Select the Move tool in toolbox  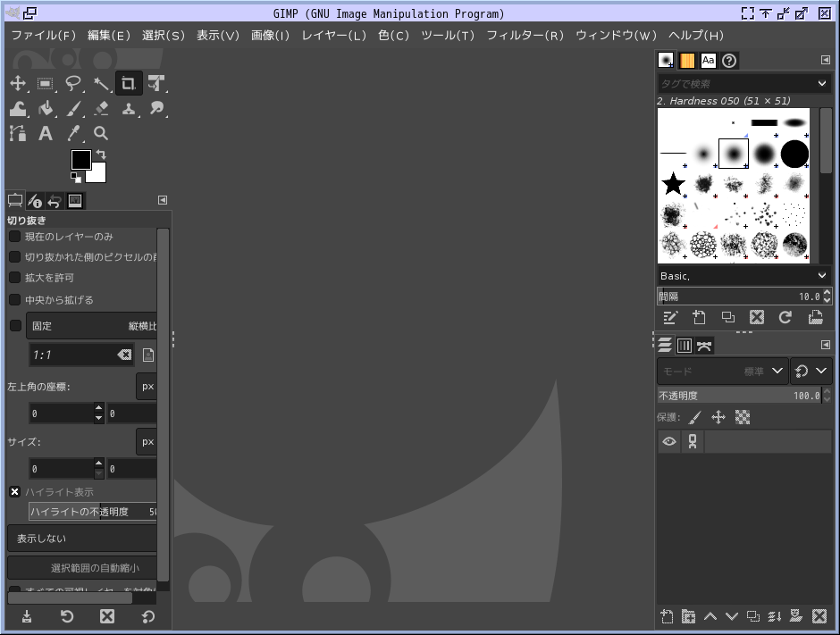coord(18,84)
